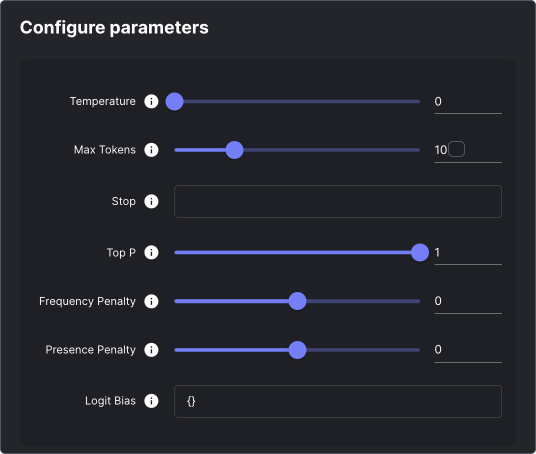Click the "Stop" label text
The height and width of the screenshot is (454, 536).
point(123,201)
